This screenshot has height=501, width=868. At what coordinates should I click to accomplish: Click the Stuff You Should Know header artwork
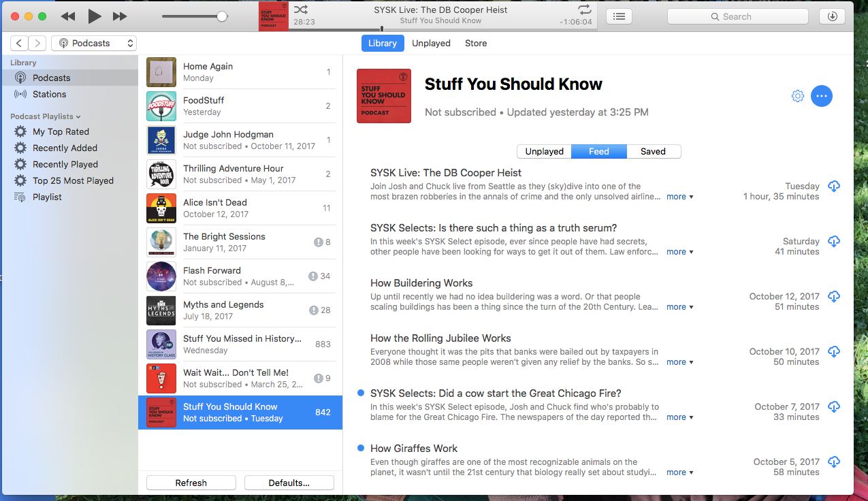[384, 96]
